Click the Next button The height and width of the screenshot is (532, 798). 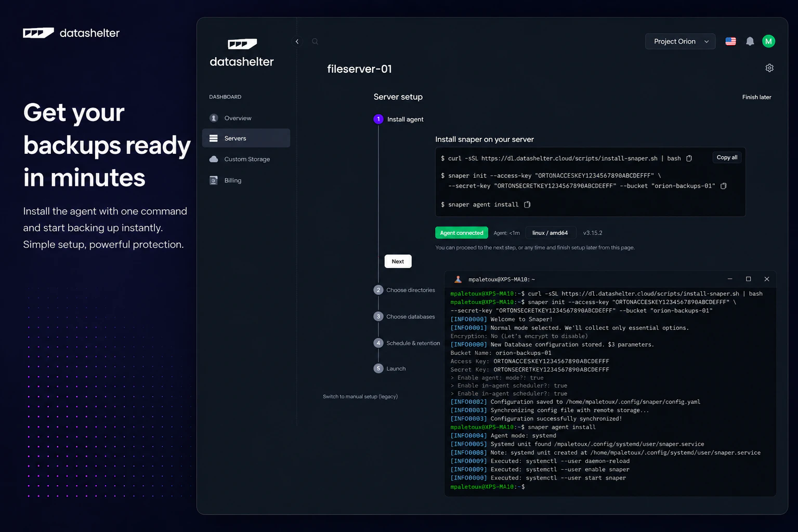(398, 261)
